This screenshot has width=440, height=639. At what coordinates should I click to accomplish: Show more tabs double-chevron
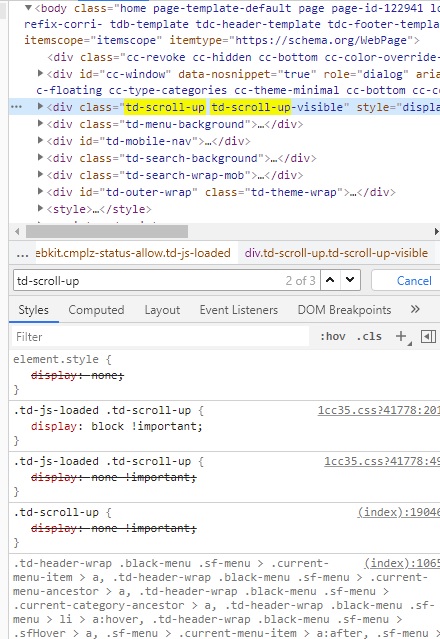point(415,309)
